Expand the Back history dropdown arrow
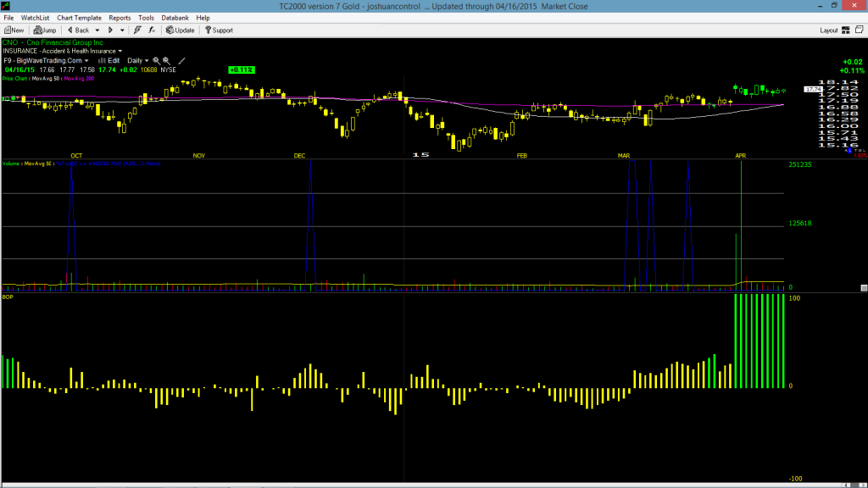The image size is (868, 488). (x=97, y=30)
